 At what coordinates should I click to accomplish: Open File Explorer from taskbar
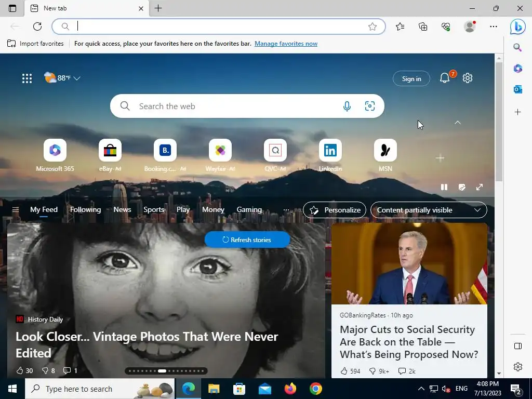pos(214,389)
